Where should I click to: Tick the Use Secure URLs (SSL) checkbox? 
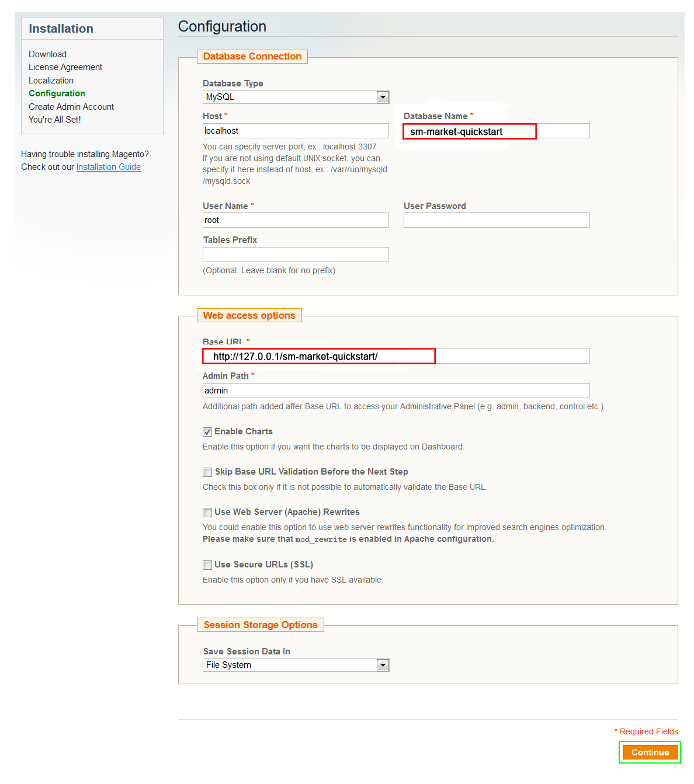(207, 565)
